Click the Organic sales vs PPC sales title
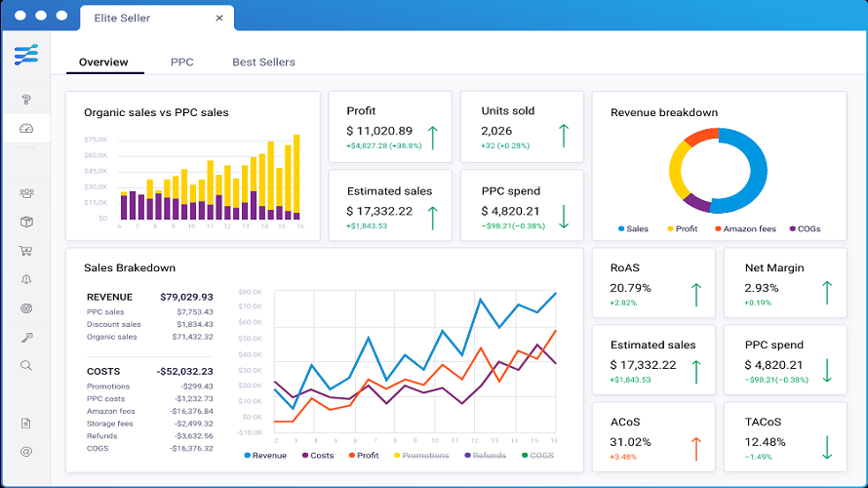Viewport: 868px width, 488px height. (x=156, y=112)
